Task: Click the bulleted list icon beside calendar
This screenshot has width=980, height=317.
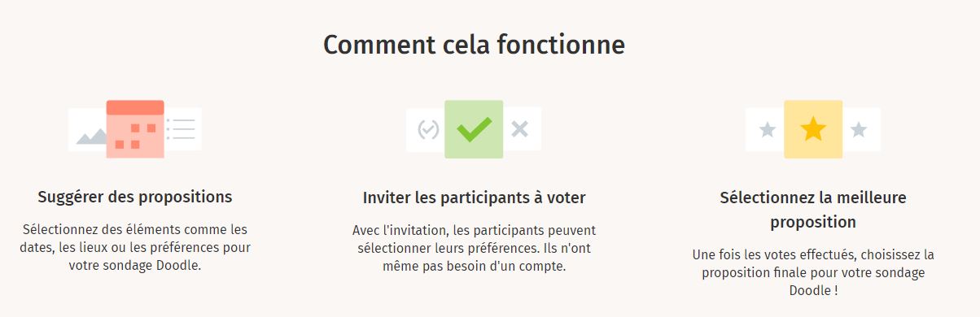Action: point(181,128)
